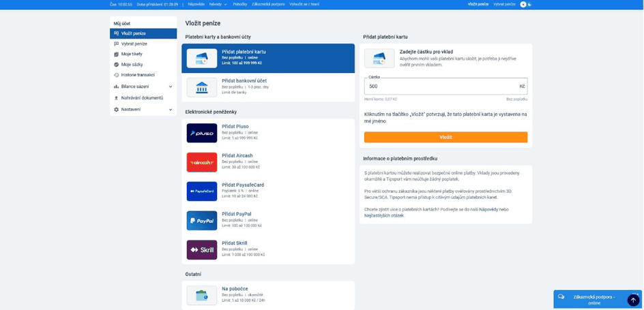This screenshot has width=644, height=310.
Task: Open Vybrat peníze in the sidebar
Action: 143,44
